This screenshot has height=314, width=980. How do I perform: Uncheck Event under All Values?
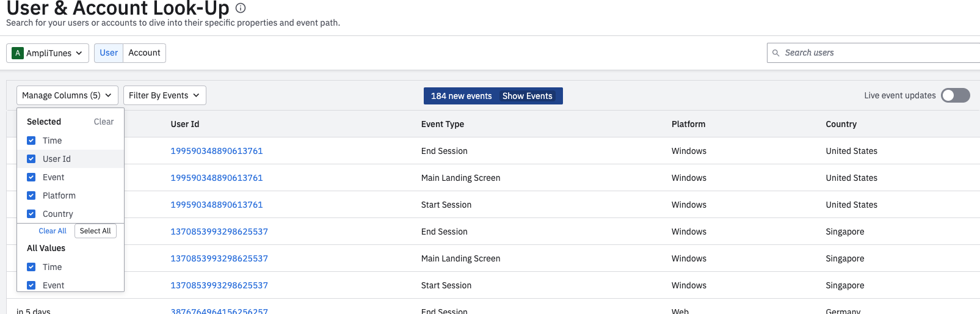31,285
